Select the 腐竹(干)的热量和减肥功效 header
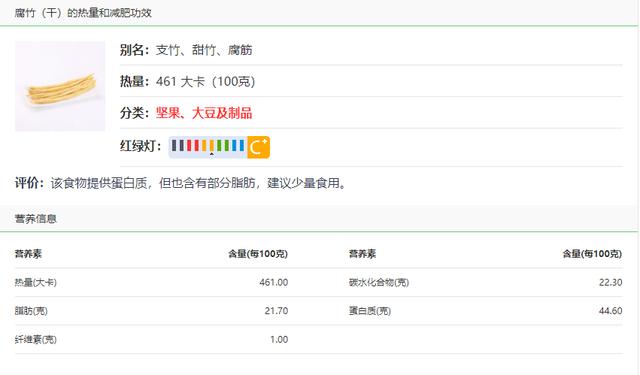The image size is (640, 375). coord(83,13)
